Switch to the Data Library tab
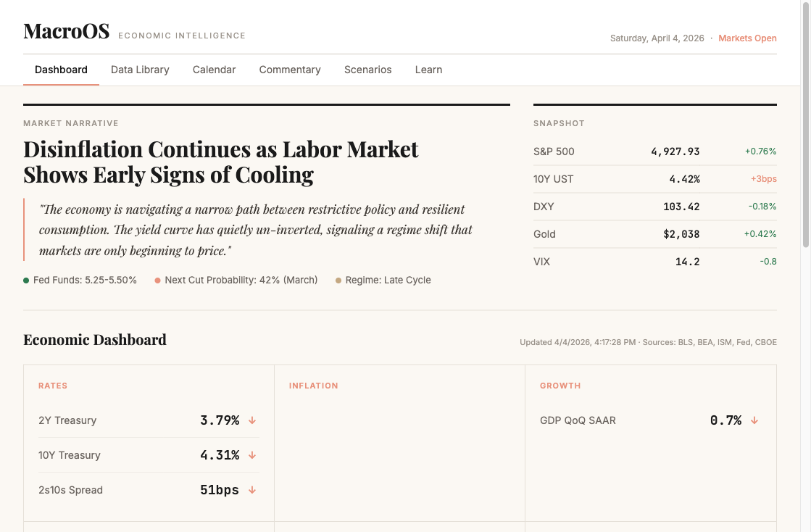Image resolution: width=811 pixels, height=532 pixels. click(140, 70)
